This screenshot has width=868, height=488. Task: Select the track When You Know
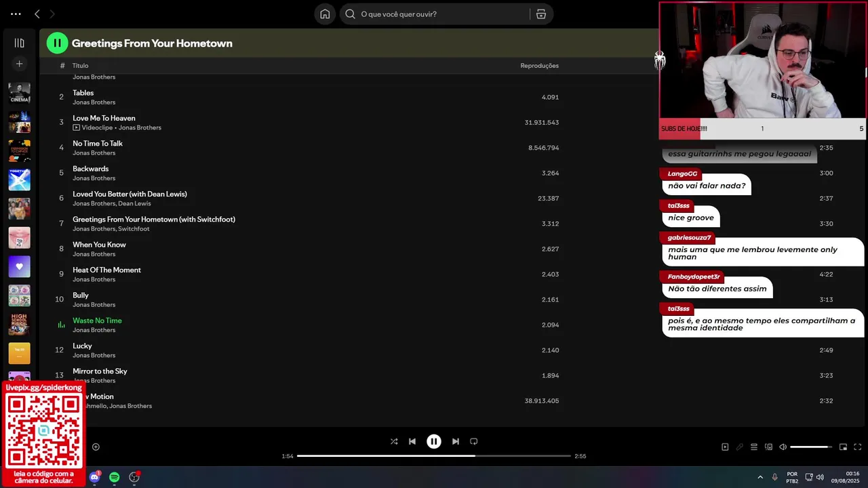point(99,245)
